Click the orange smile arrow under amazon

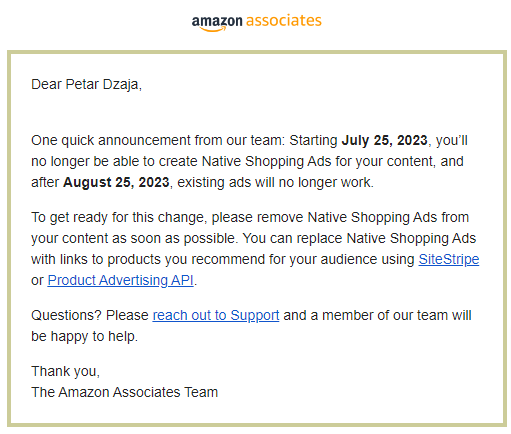(213, 29)
